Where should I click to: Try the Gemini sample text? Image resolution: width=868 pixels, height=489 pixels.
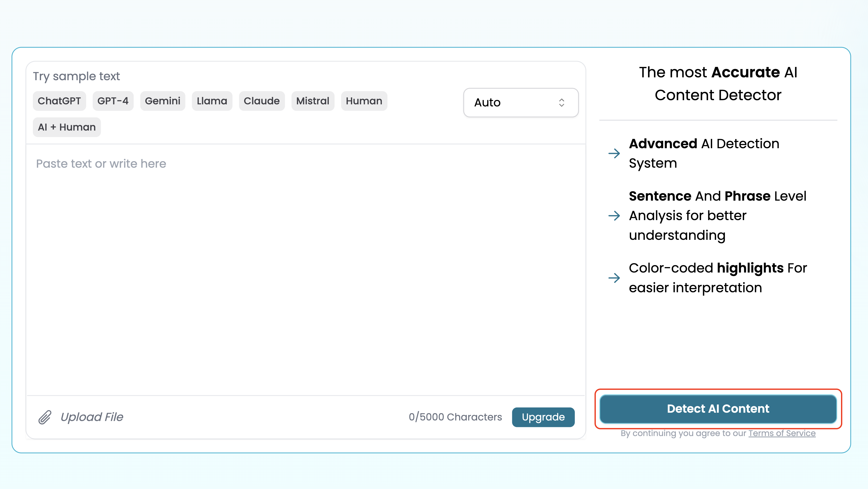(x=163, y=101)
